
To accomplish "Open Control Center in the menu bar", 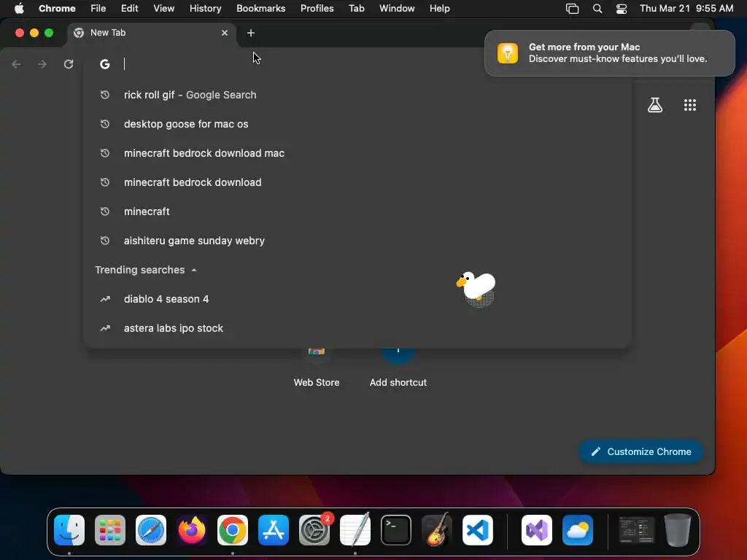I will coord(622,9).
